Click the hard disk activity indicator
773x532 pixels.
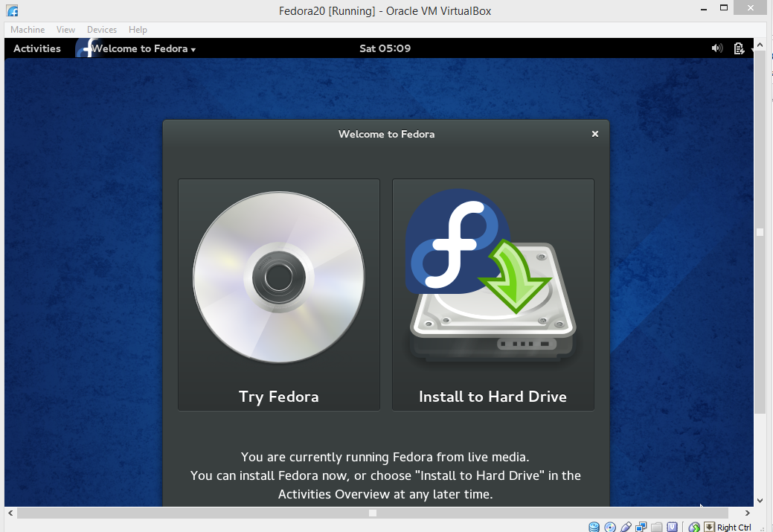click(594, 527)
